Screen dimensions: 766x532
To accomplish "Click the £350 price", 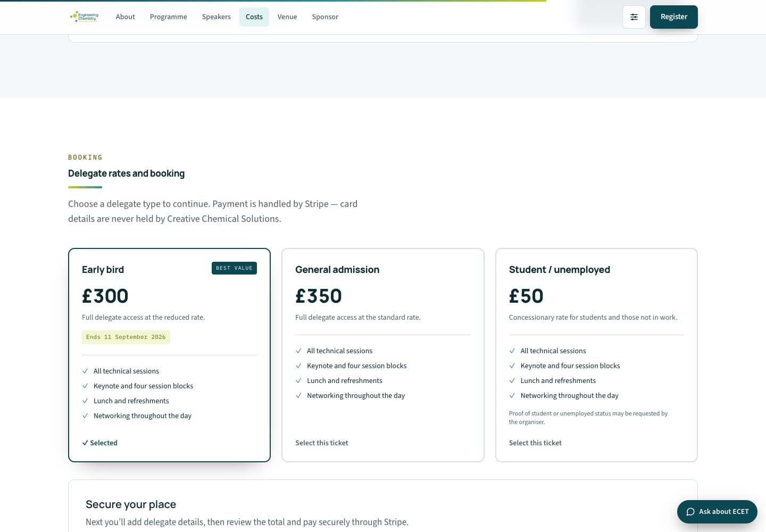I will point(319,296).
